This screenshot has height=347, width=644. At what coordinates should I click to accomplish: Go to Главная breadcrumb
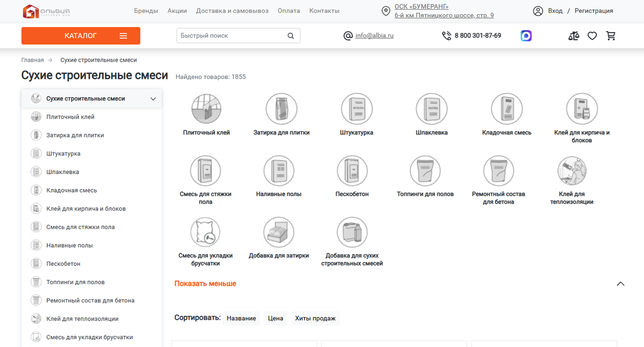point(32,60)
